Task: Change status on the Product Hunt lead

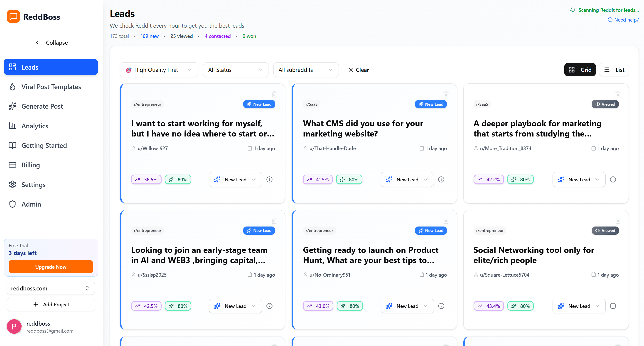Action: tap(407, 306)
